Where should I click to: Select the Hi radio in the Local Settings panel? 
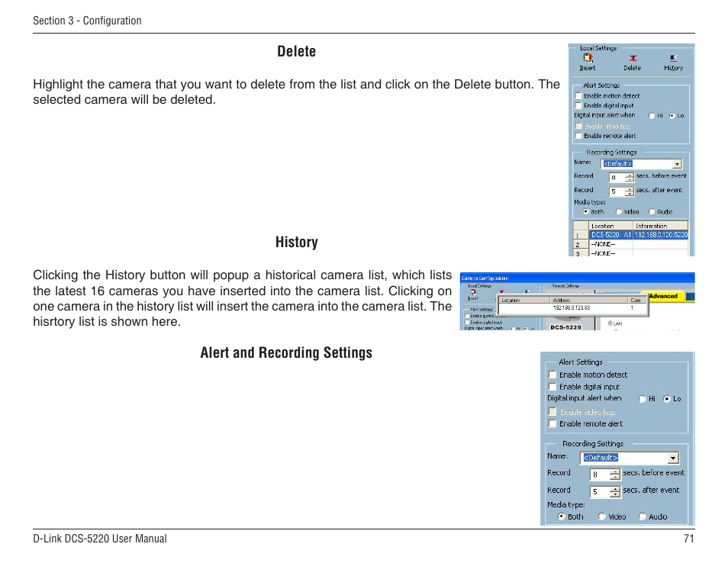pyautogui.click(x=652, y=115)
